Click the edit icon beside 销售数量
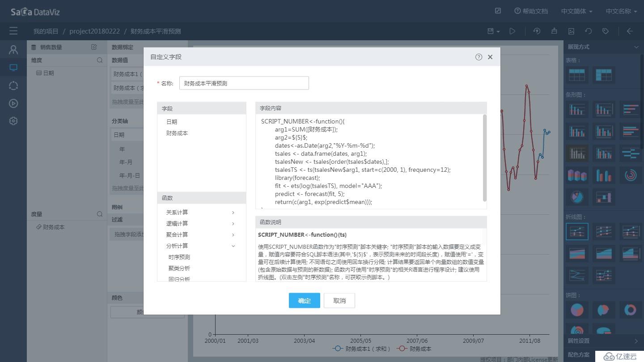This screenshot has width=644, height=362. point(94,47)
